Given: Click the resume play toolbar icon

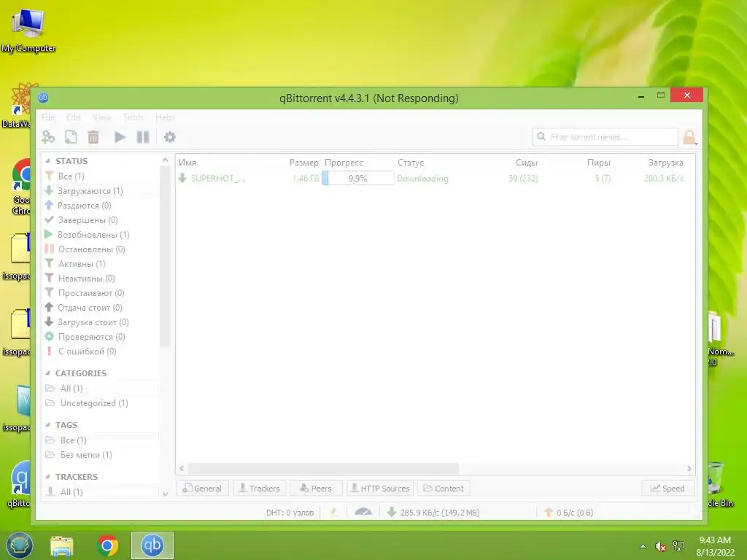Looking at the screenshot, I should pyautogui.click(x=120, y=137).
